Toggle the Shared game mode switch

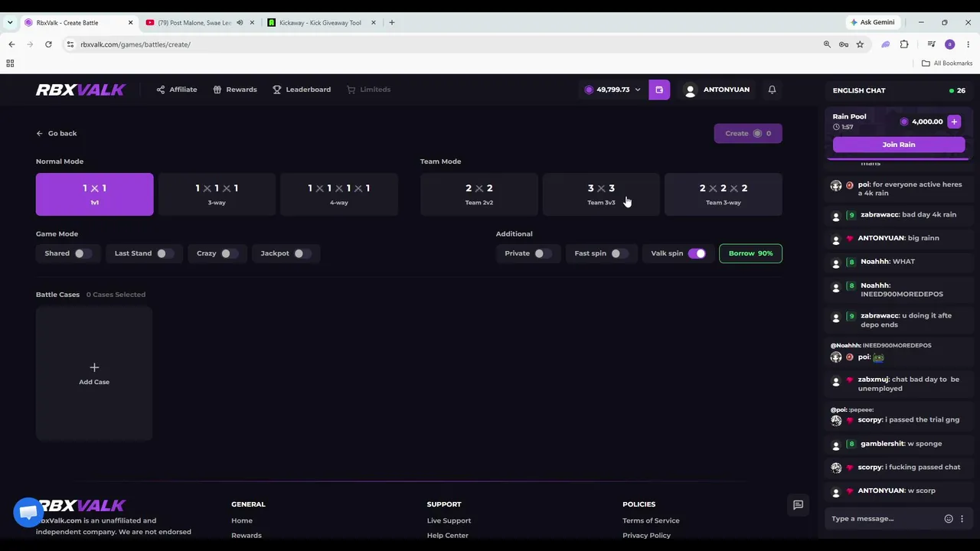point(83,253)
